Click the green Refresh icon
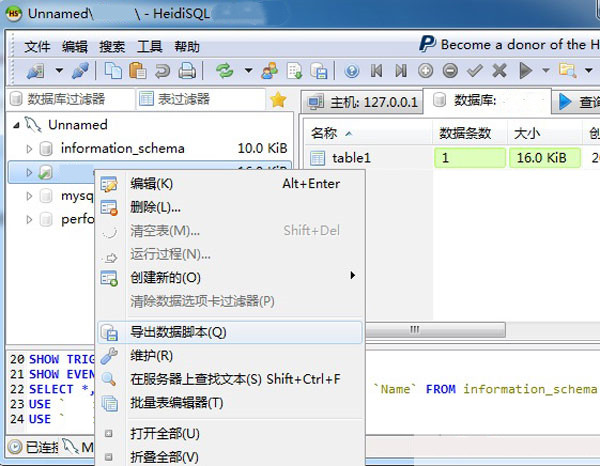600x466 pixels. tap(225, 71)
